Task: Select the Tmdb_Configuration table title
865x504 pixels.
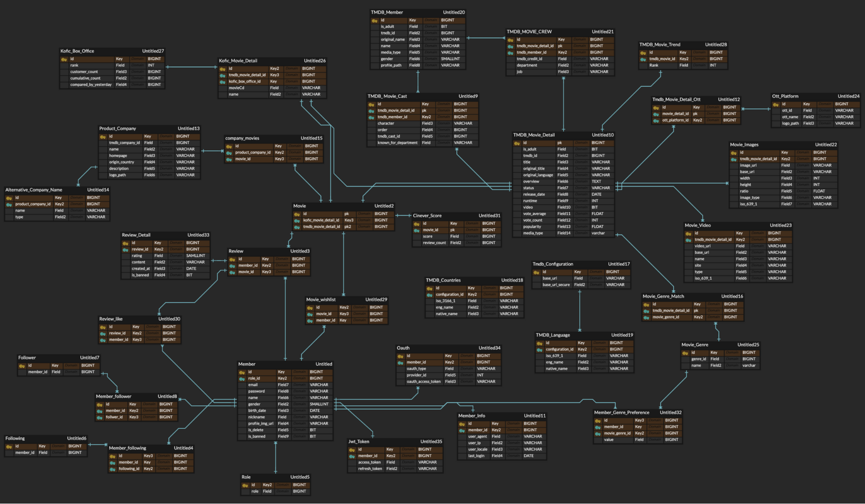Action: (553, 264)
